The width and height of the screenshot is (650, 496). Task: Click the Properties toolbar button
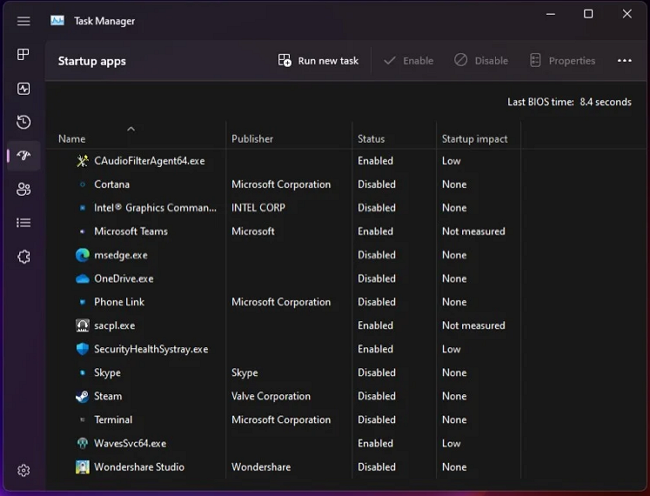pyautogui.click(x=563, y=61)
